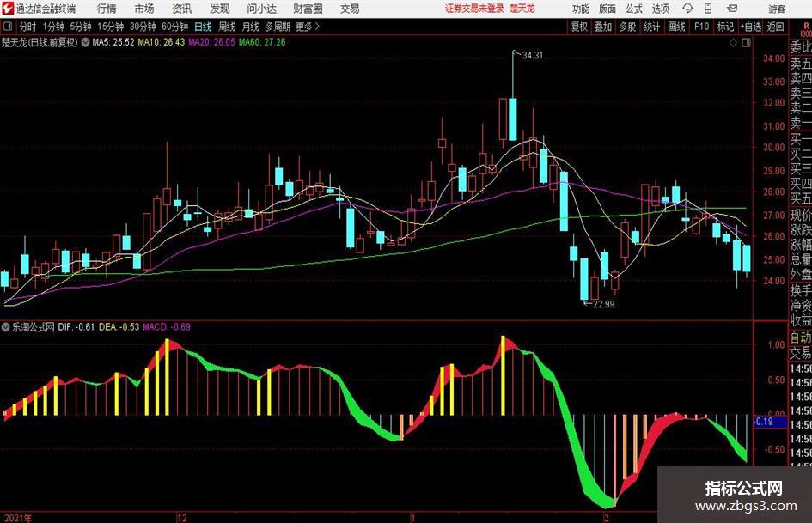This screenshot has width=812, height=523.
Task: Open the 交易 menu
Action: point(350,9)
